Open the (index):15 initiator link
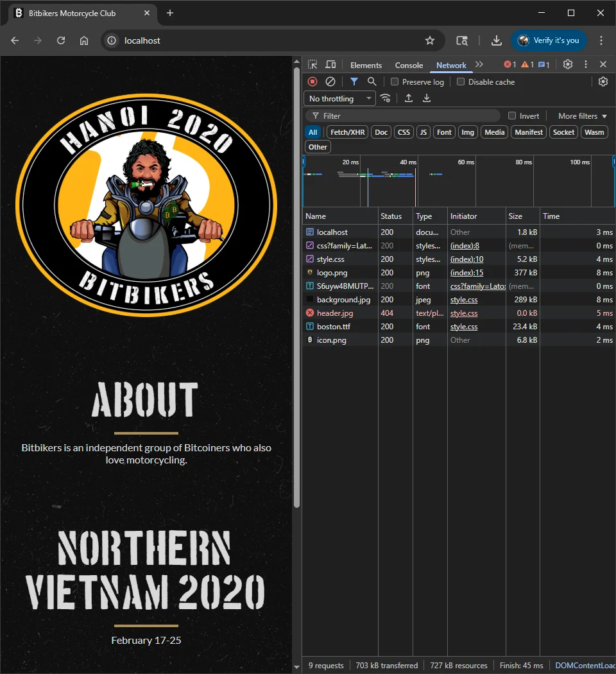616x674 pixels. tap(466, 273)
